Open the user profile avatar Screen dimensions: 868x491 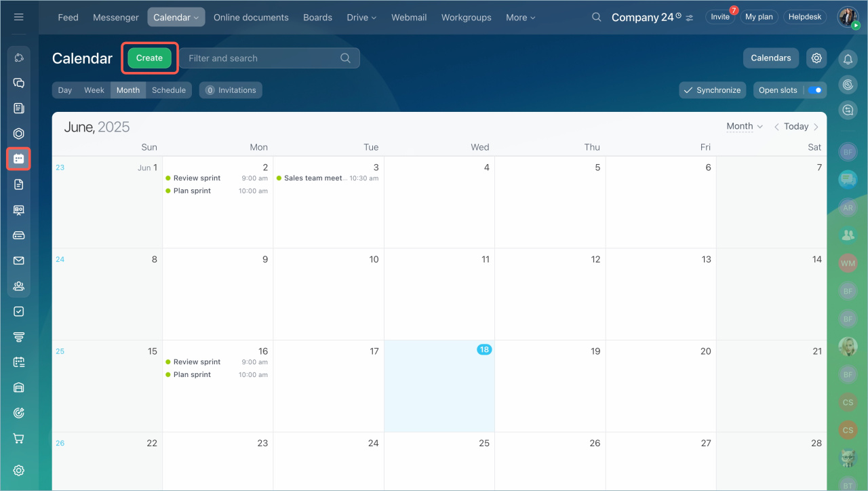point(848,17)
